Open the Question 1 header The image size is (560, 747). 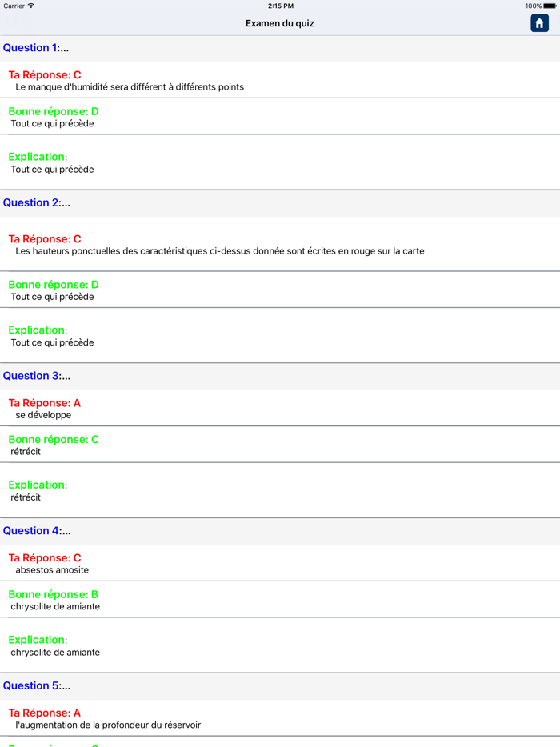(280, 48)
